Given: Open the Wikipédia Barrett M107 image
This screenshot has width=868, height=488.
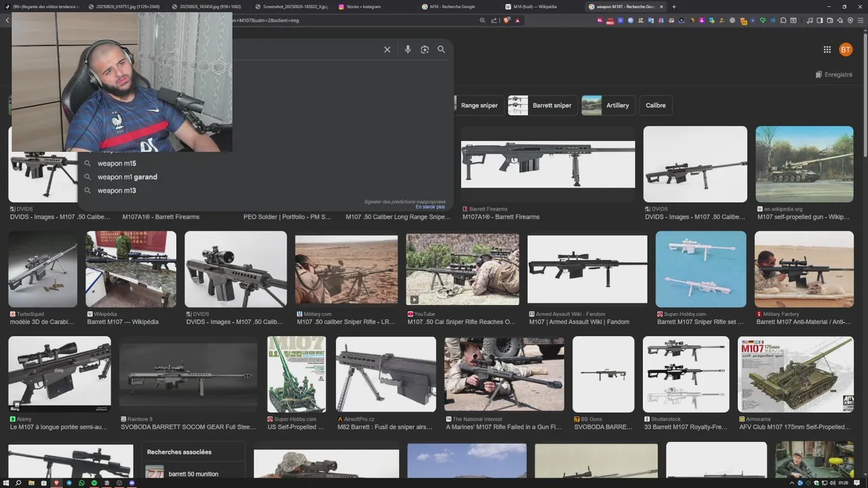Looking at the screenshot, I should pyautogui.click(x=131, y=269).
